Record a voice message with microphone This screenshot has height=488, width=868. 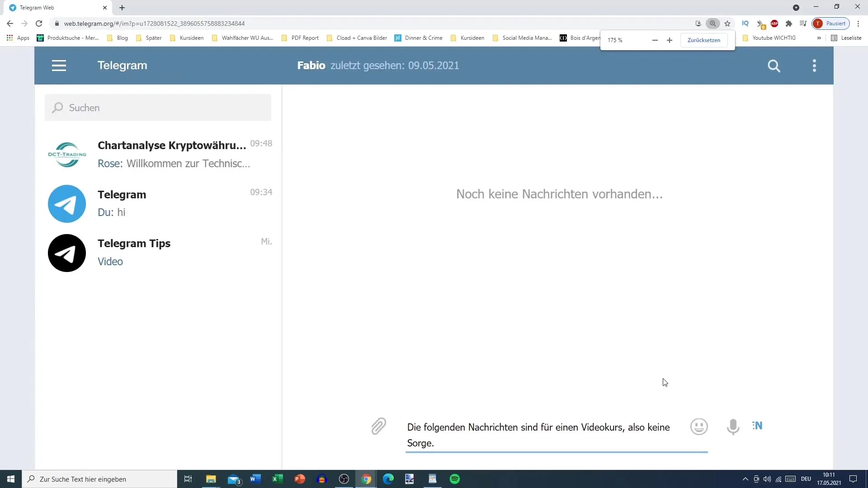733,427
